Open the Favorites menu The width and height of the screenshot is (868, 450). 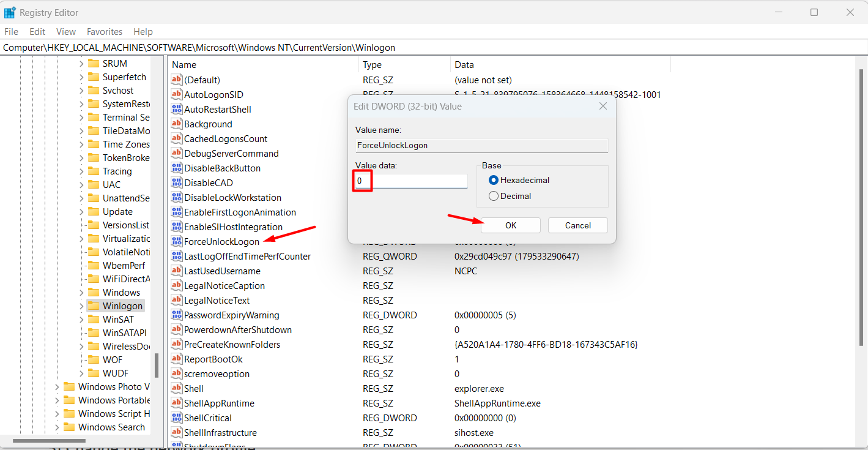tap(104, 31)
